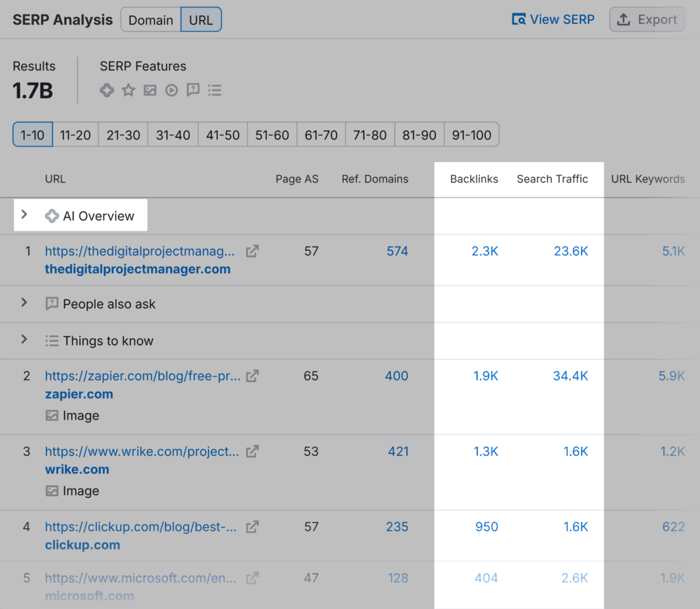
Task: Click the video SERP feature icon
Action: click(172, 90)
